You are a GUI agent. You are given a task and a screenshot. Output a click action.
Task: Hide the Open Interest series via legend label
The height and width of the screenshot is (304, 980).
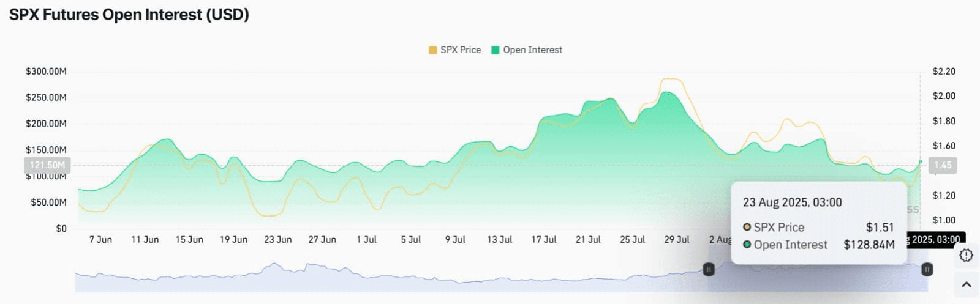pyautogui.click(x=532, y=50)
